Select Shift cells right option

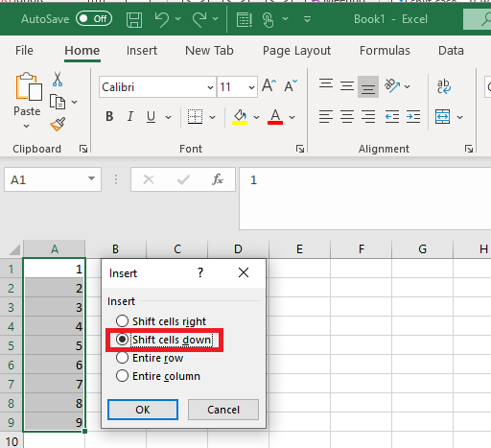(161, 321)
